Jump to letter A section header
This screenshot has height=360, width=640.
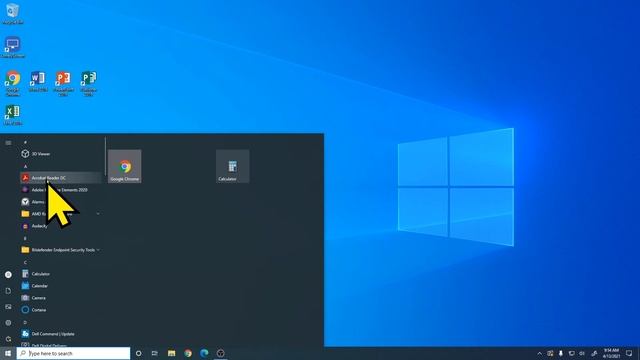pyautogui.click(x=25, y=167)
